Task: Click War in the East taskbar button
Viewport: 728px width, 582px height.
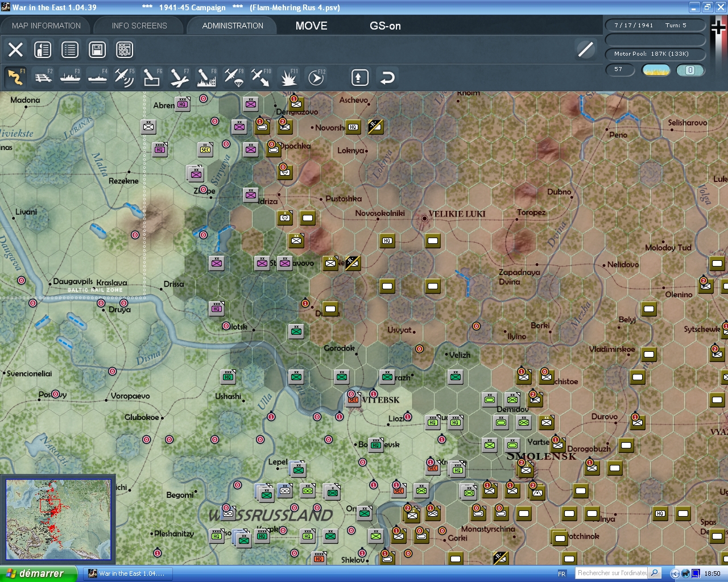Action: coord(127,573)
